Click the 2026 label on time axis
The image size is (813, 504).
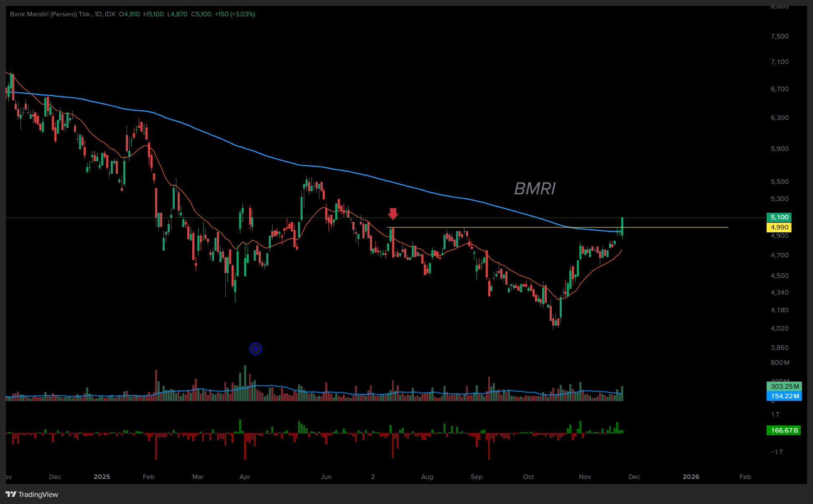tap(691, 477)
